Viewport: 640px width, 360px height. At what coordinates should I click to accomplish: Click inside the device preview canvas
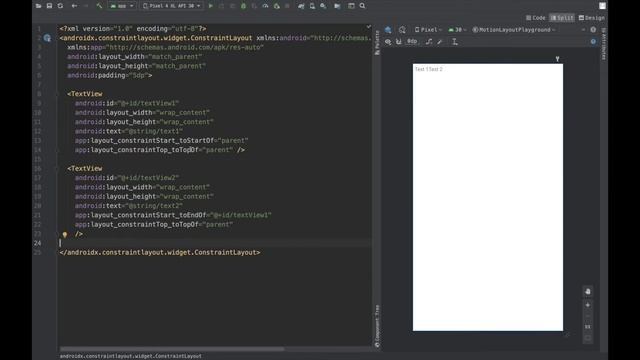coord(488,197)
